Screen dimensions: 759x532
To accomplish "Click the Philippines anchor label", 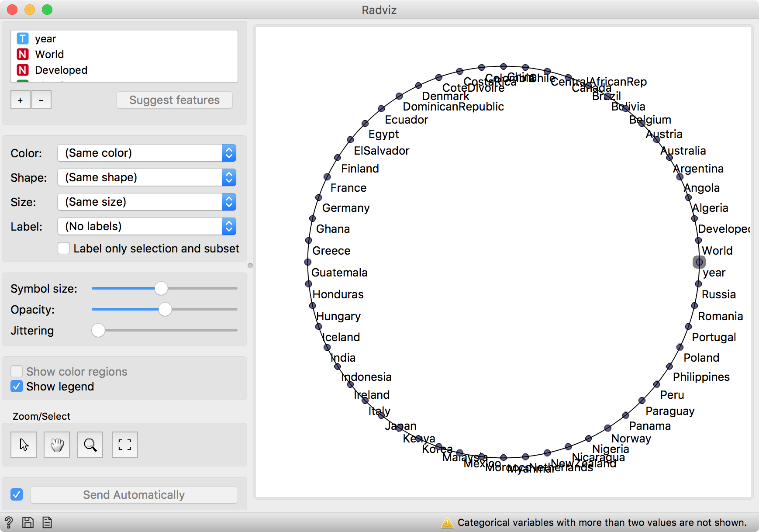I will pyautogui.click(x=701, y=377).
